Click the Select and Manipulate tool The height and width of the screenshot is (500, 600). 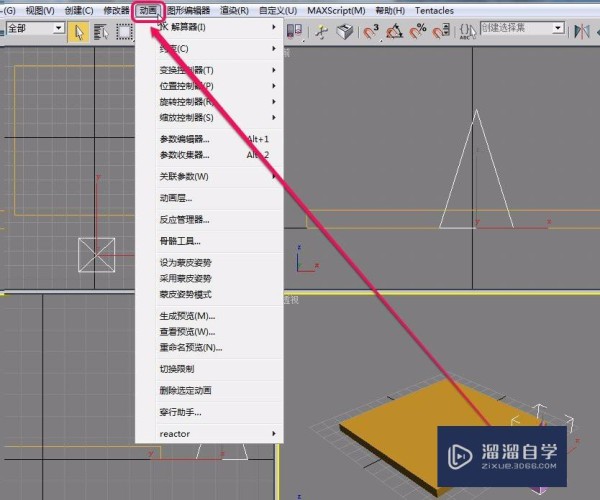[x=321, y=32]
